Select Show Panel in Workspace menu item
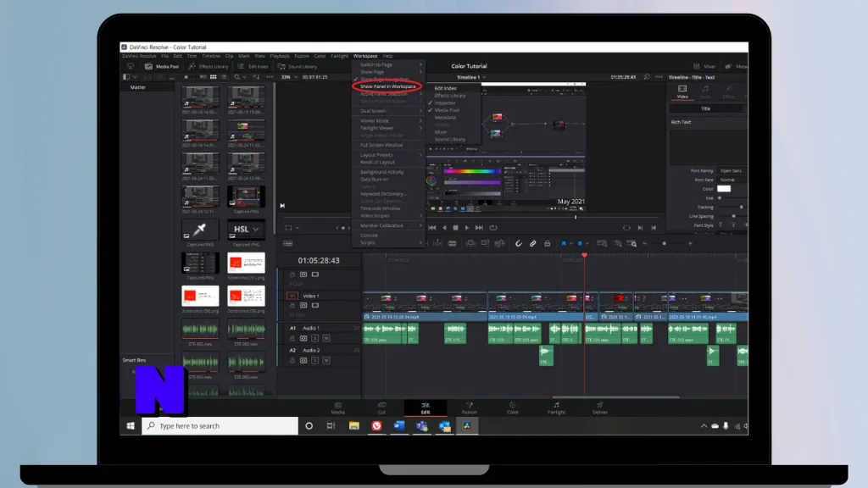This screenshot has height=488, width=868. (387, 86)
